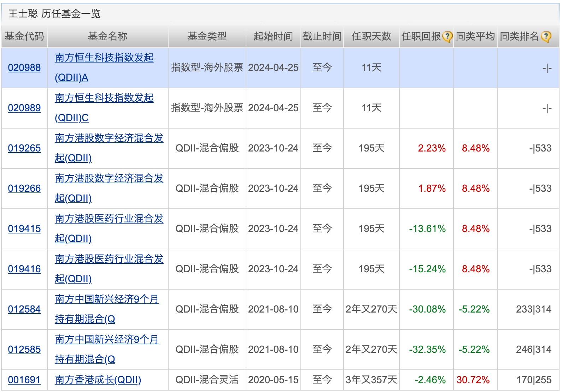Select 8.48% peer average in row 019265
The image size is (562, 392).
476,148
